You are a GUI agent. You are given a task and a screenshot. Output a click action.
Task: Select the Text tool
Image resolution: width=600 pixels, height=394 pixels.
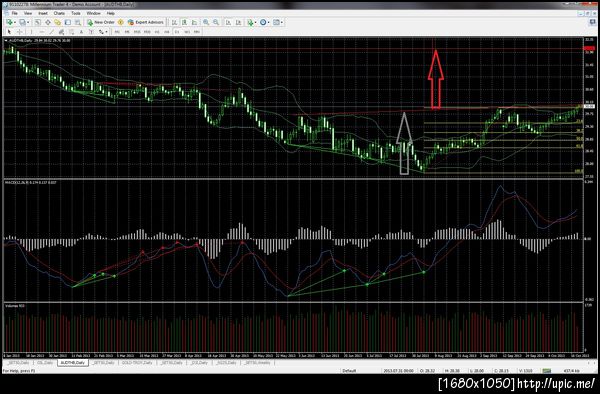tap(81, 32)
